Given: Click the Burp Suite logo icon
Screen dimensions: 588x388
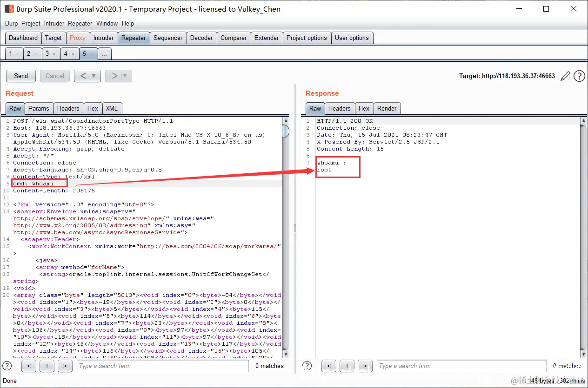Looking at the screenshot, I should [9, 9].
